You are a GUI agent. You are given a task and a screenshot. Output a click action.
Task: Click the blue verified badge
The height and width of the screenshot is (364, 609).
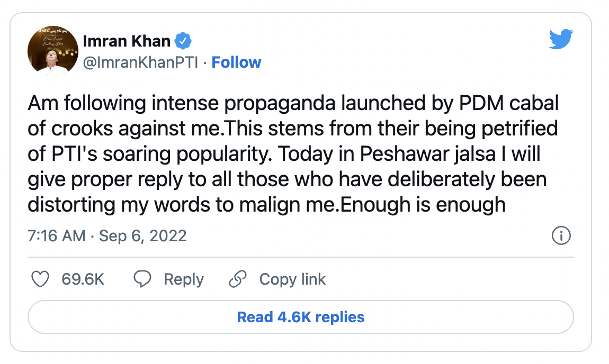(x=183, y=41)
